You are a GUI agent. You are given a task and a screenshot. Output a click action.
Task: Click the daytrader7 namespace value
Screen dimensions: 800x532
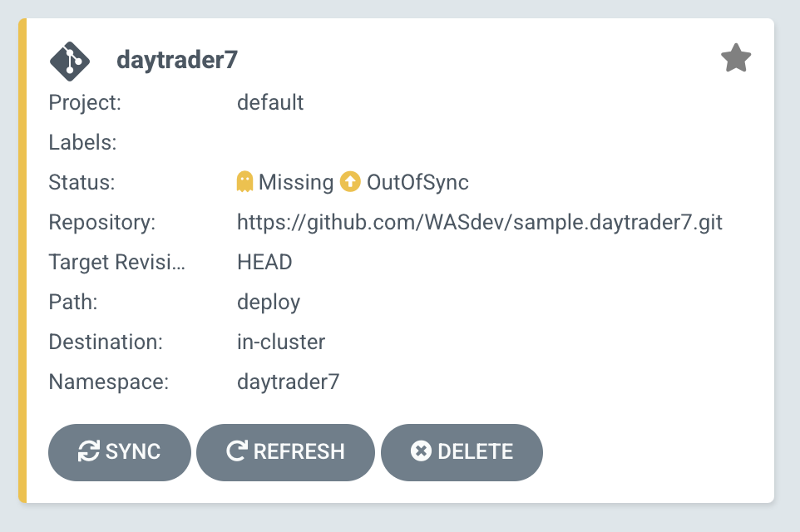(289, 382)
